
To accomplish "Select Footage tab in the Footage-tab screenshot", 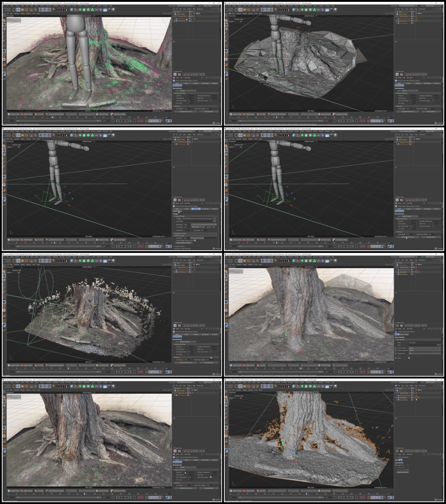I will pyautogui.click(x=196, y=209).
